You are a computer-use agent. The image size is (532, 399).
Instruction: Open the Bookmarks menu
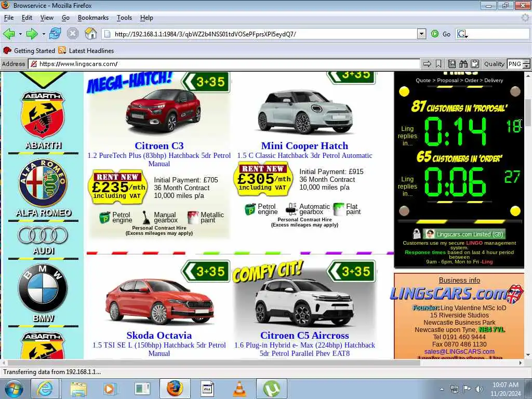pos(93,18)
